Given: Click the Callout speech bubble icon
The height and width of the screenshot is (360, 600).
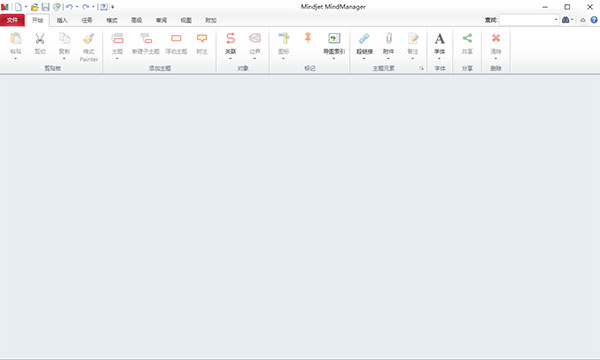Looking at the screenshot, I should coord(202,38).
